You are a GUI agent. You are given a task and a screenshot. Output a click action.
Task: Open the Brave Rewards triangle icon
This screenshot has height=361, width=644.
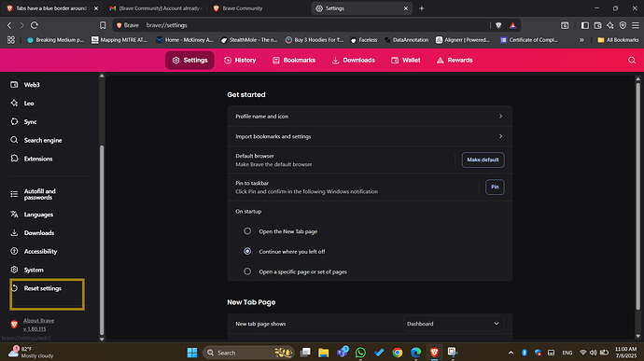tap(512, 25)
